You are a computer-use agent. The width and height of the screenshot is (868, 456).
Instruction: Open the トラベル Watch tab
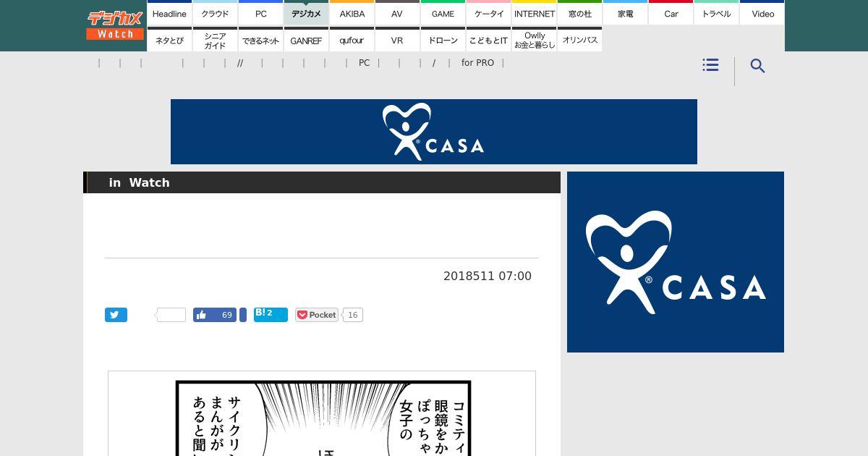pos(716,13)
